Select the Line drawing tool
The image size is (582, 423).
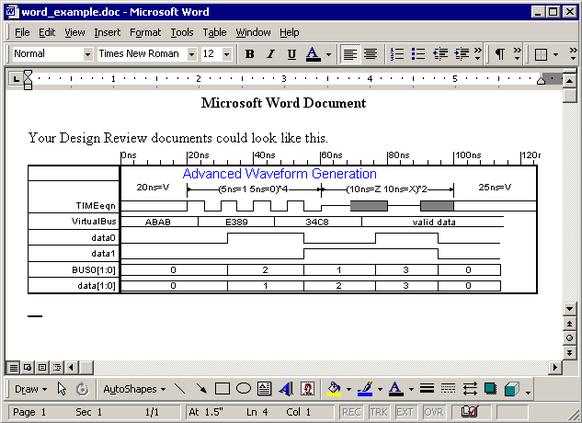180,389
